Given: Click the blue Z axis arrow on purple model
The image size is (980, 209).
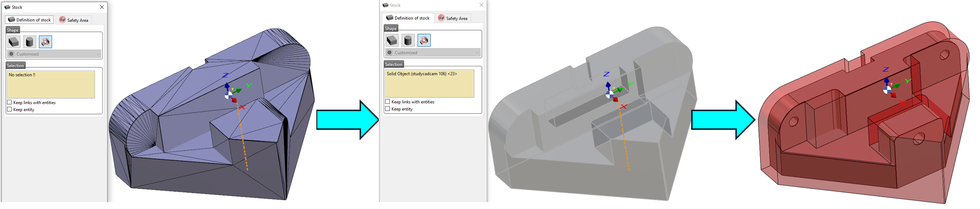Looking at the screenshot, I should [227, 86].
